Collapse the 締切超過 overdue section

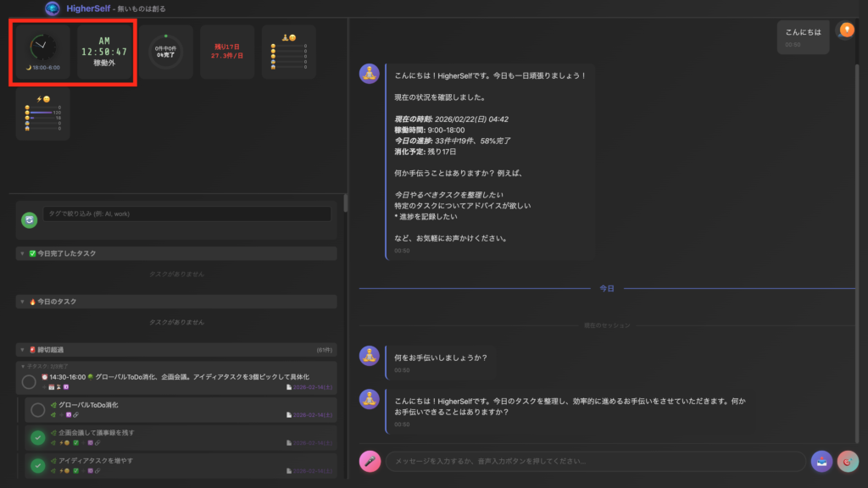(x=21, y=349)
